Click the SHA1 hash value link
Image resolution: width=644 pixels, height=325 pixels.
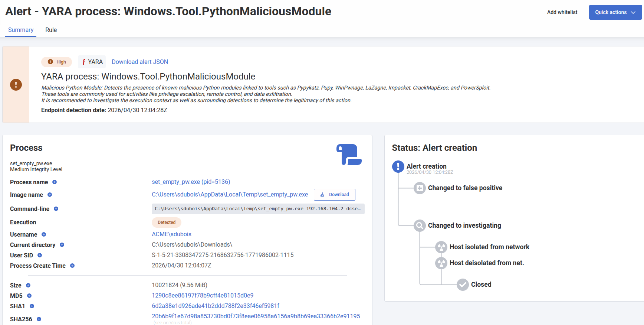pyautogui.click(x=216, y=306)
